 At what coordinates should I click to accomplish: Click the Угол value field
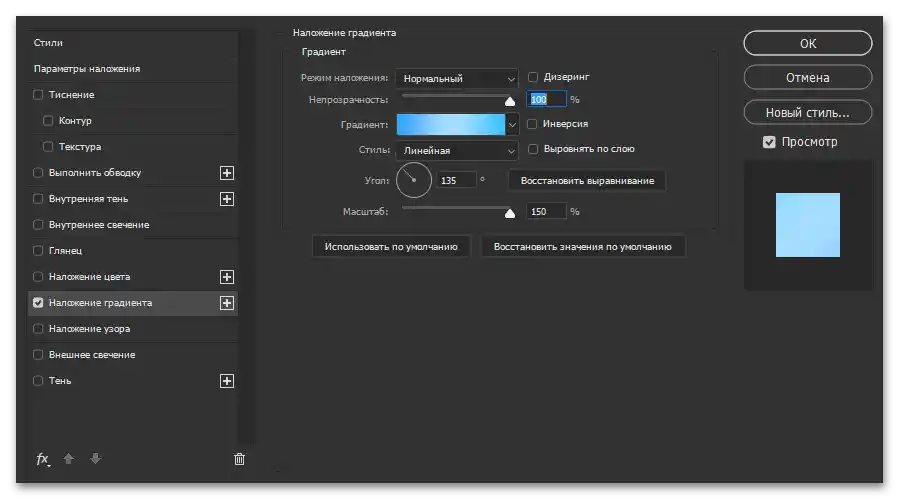coord(456,180)
